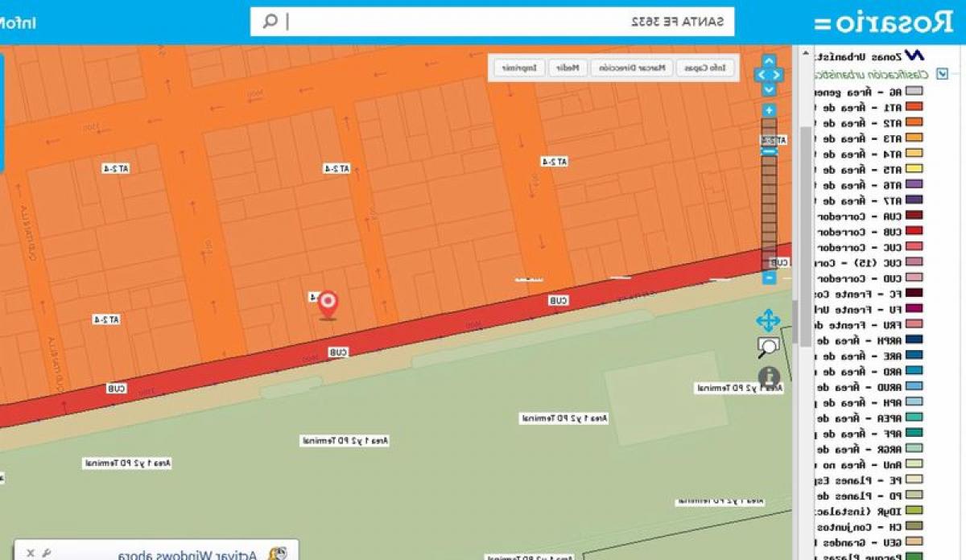Screen dimensions: 966x560
Task: Click the search magnifier icon in search box
Action: [270, 22]
